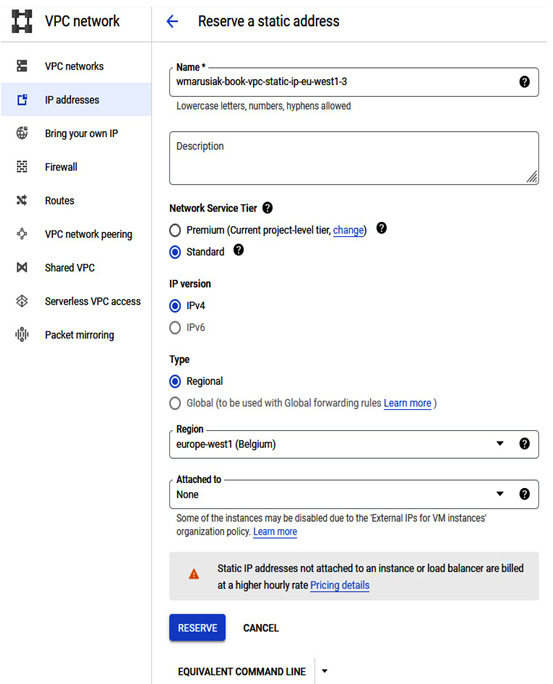The height and width of the screenshot is (684, 553).
Task: Expand the Equivalent Command Line arrow
Action: [x=324, y=671]
